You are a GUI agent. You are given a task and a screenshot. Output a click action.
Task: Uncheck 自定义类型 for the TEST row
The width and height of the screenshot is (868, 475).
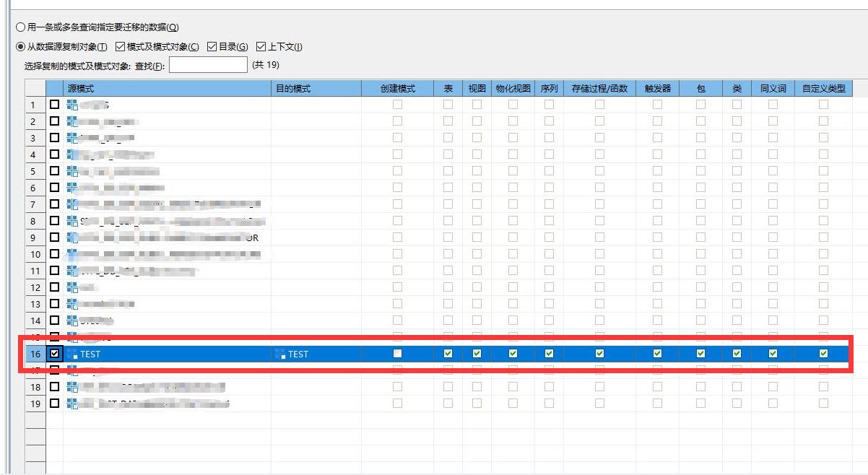pyautogui.click(x=823, y=354)
